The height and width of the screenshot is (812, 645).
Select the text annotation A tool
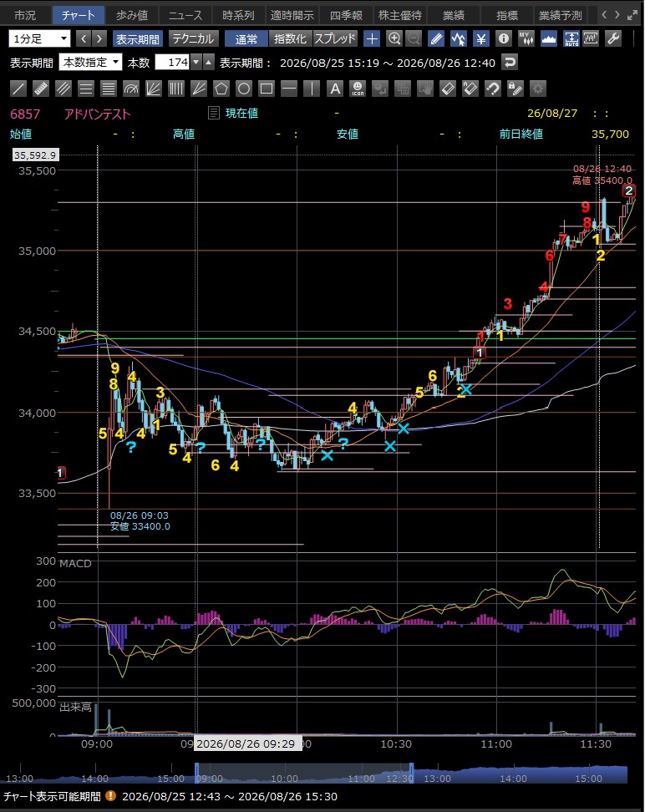pos(335,89)
